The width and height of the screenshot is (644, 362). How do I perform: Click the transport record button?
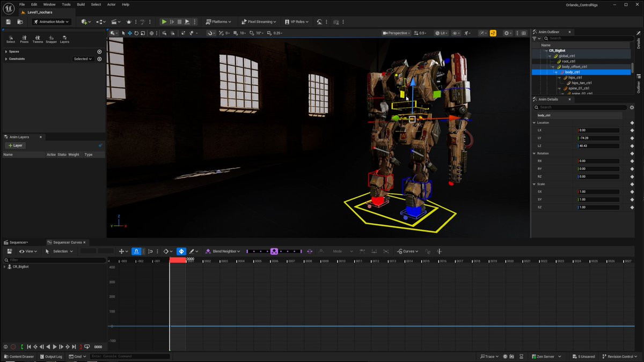pos(13,347)
